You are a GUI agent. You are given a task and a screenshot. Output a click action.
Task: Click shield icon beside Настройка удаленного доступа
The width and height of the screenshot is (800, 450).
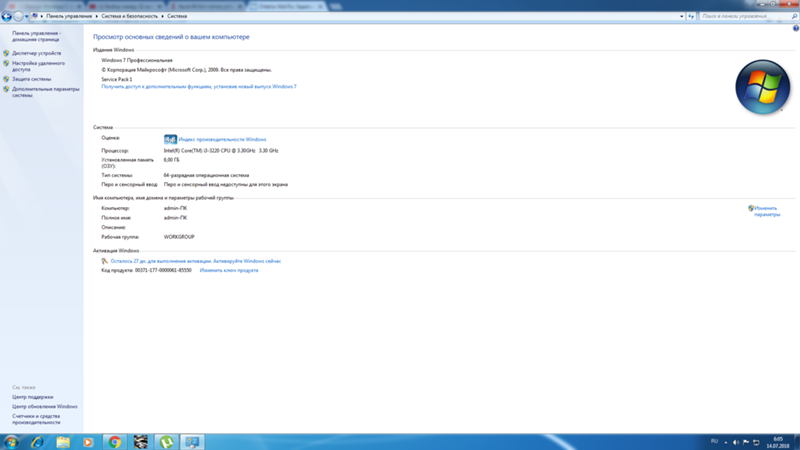coord(6,63)
